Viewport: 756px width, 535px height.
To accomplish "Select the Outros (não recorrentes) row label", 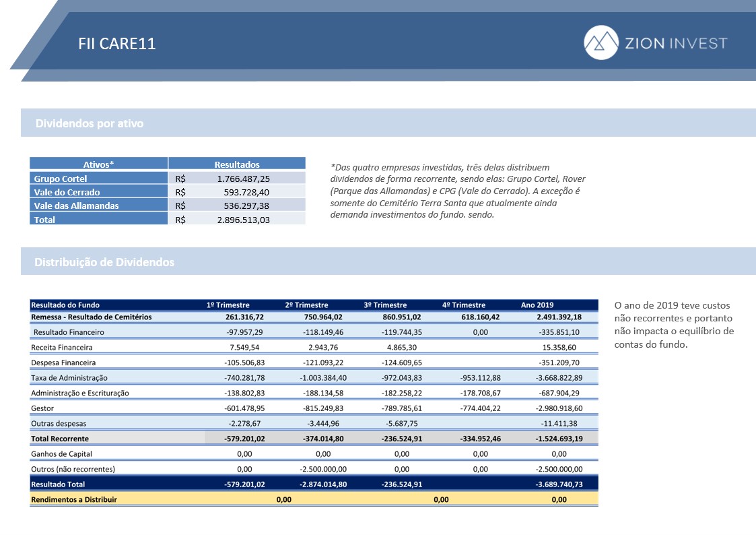I will tap(73, 469).
